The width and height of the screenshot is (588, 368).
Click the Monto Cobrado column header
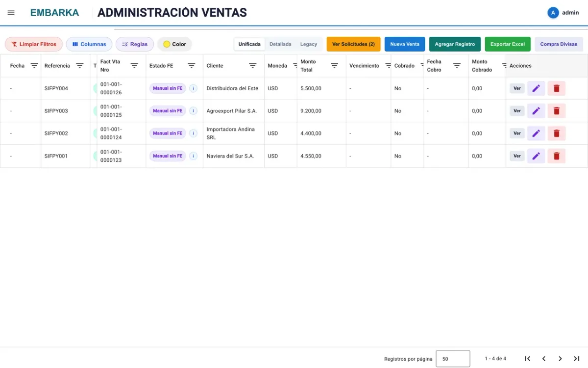pyautogui.click(x=482, y=66)
